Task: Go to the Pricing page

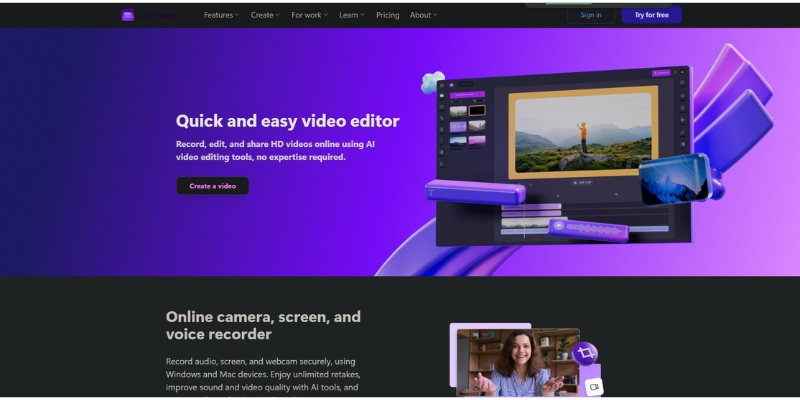Action: (x=388, y=15)
